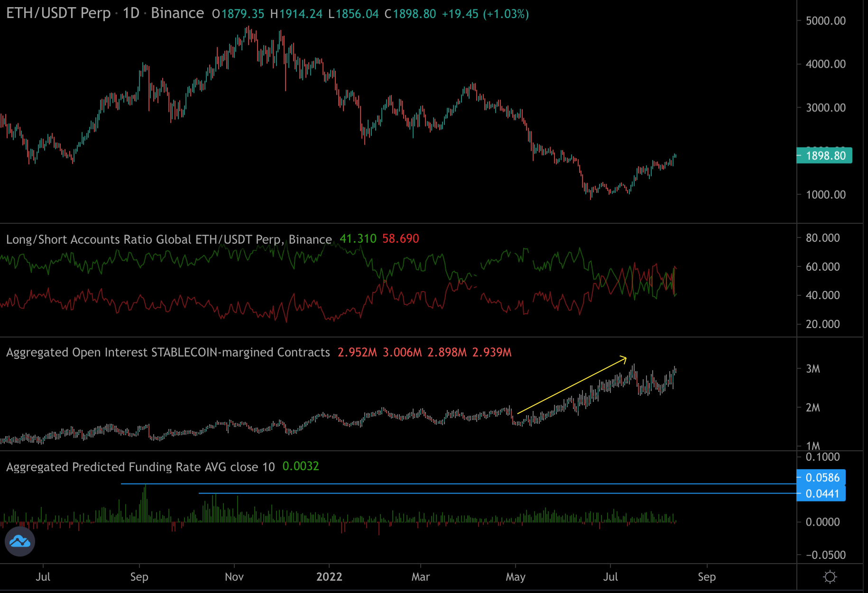Click the TradingView logo icon

(20, 541)
